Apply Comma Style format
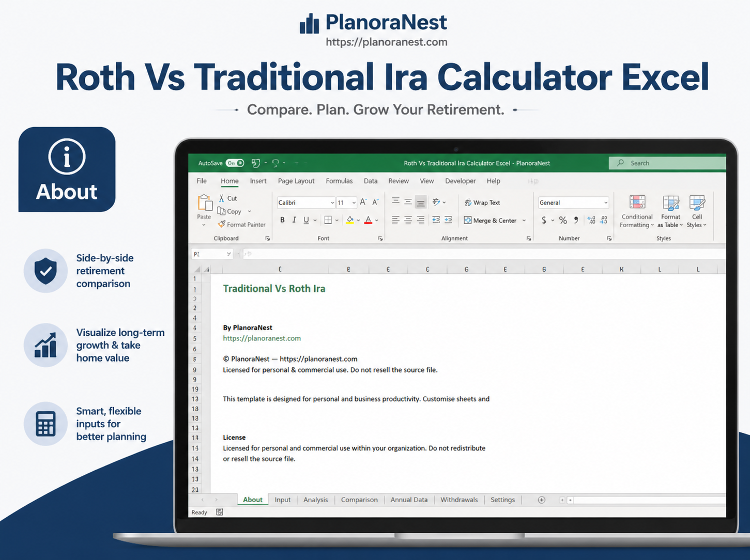Screen dimensions: 750x560 pos(576,220)
